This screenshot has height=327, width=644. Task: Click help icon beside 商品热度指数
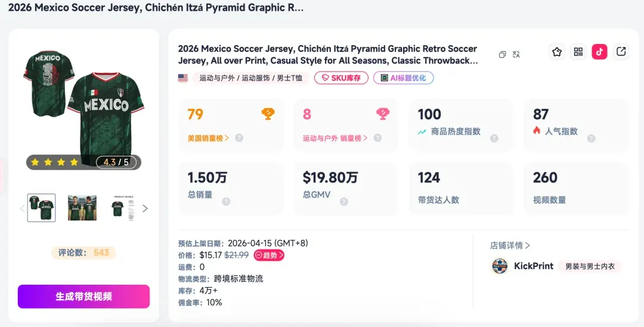pos(494,138)
